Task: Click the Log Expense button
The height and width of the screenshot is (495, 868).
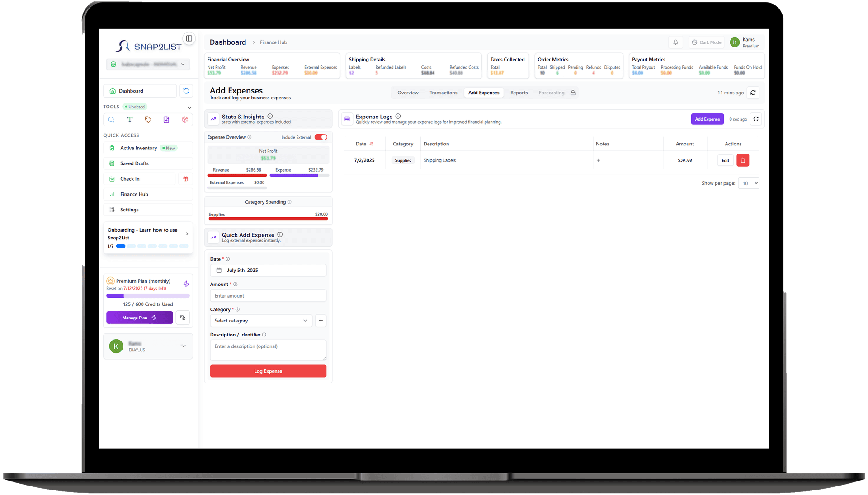Action: pyautogui.click(x=268, y=371)
